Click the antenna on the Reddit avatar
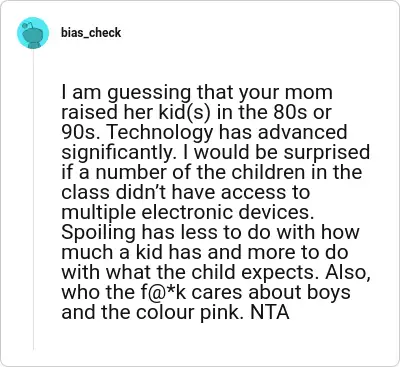 click(29, 25)
